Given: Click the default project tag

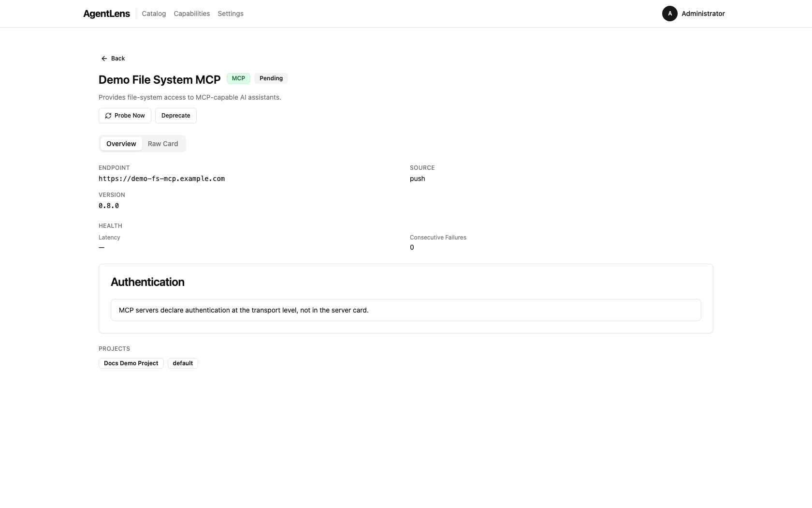Looking at the screenshot, I should [182, 363].
